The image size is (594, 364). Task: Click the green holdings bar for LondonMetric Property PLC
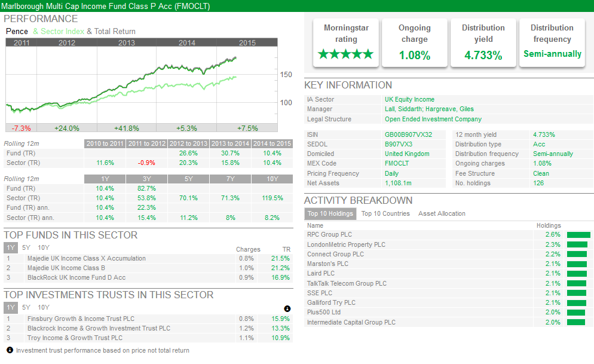point(577,244)
